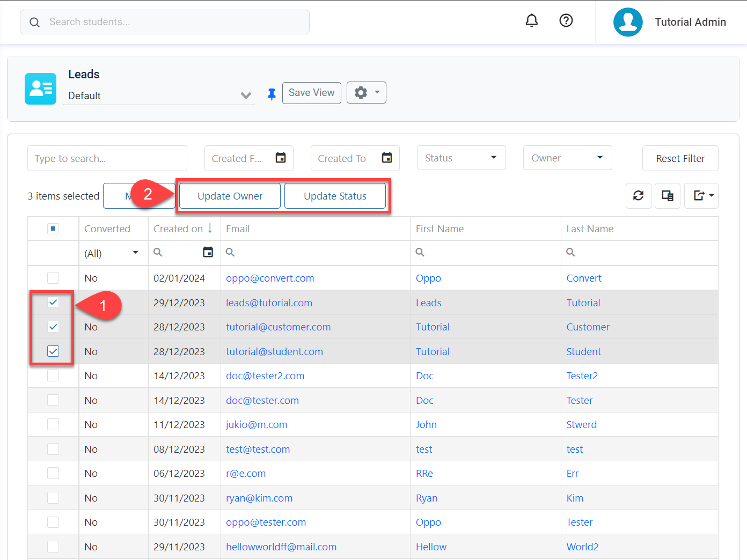Open the oppo@convert.com email link
747x560 pixels.
(270, 278)
